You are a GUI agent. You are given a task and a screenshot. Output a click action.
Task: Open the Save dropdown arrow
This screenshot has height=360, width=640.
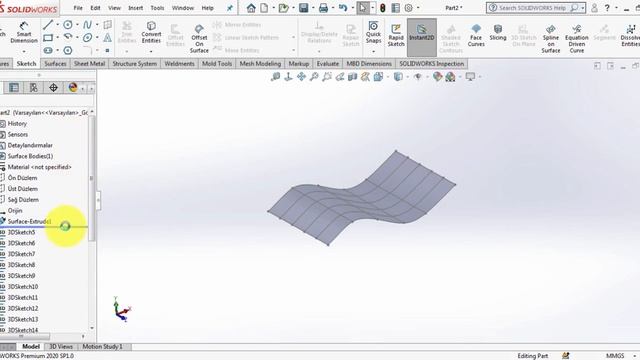tap(313, 8)
